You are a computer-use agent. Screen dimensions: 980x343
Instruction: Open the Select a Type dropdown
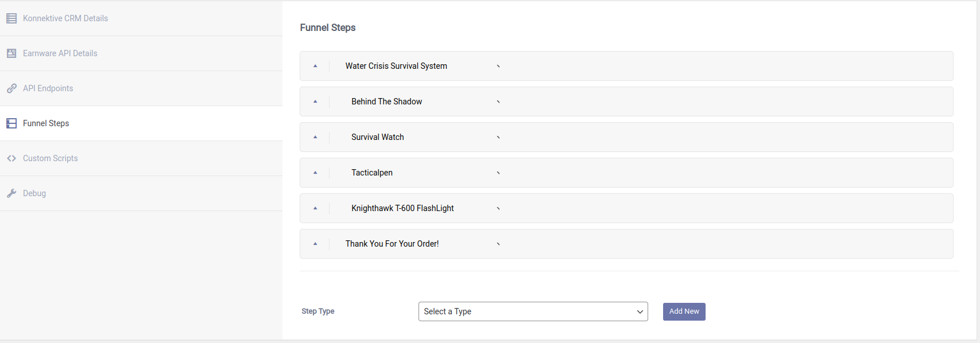click(x=533, y=311)
